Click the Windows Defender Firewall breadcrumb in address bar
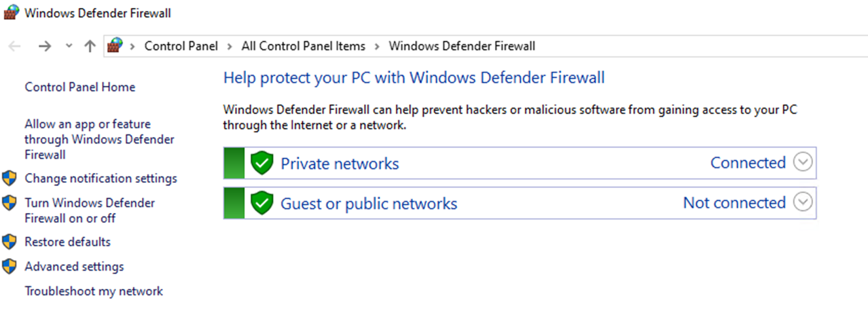 462,46
